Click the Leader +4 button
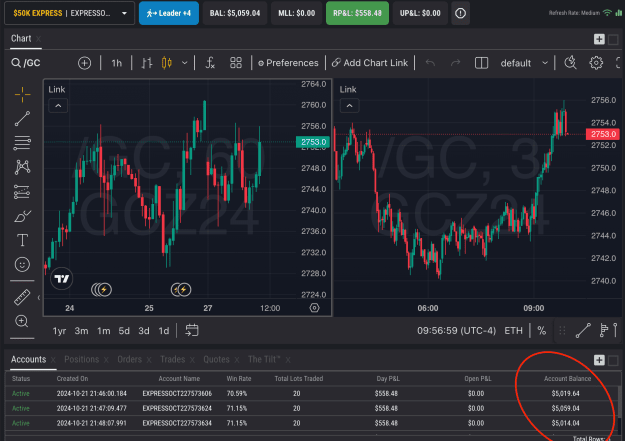The width and height of the screenshot is (625, 441). point(169,13)
